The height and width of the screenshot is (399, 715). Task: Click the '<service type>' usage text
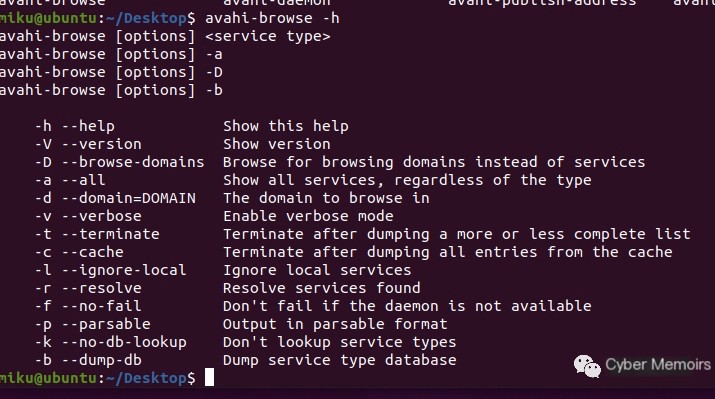point(268,36)
